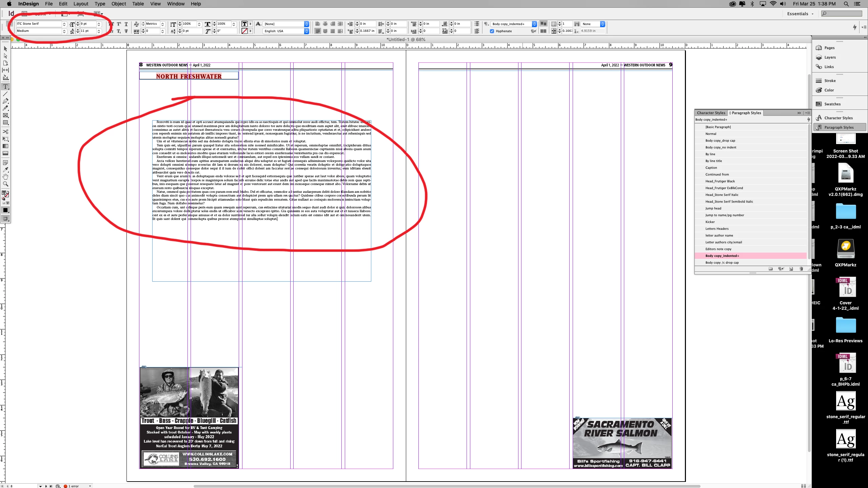This screenshot has height=488, width=868.
Task: Activate the Rectangle Frame tool
Action: [5, 116]
